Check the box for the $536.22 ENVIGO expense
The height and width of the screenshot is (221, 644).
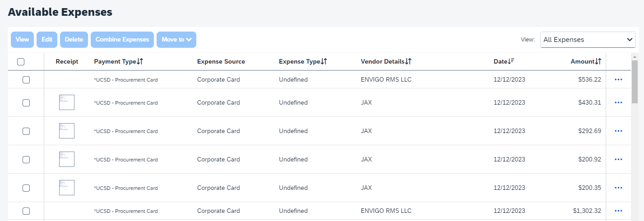[26, 80]
